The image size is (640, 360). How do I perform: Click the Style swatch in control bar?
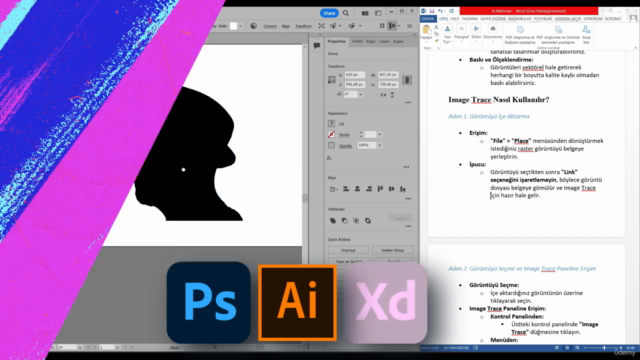click(x=233, y=26)
